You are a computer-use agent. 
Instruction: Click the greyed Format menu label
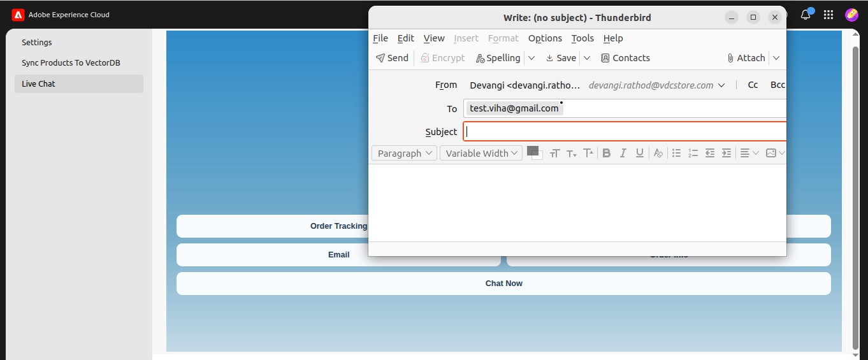[503, 38]
